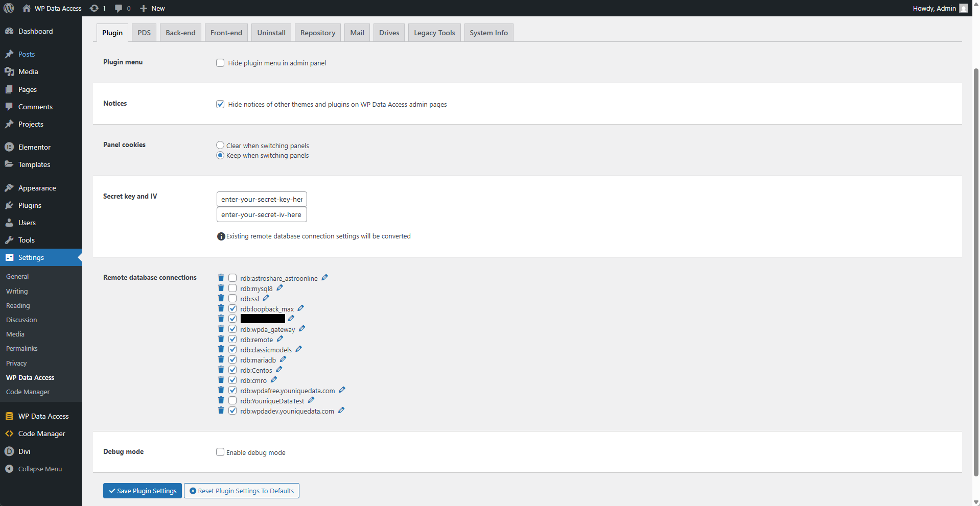Select the Elementor sidebar icon
980x506 pixels.
(x=9, y=147)
